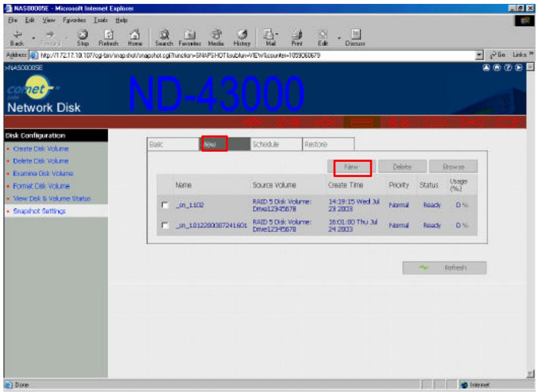The height and width of the screenshot is (392, 538).
Task: Click snapshot name _sn_1012200307241601
Action: [211, 226]
